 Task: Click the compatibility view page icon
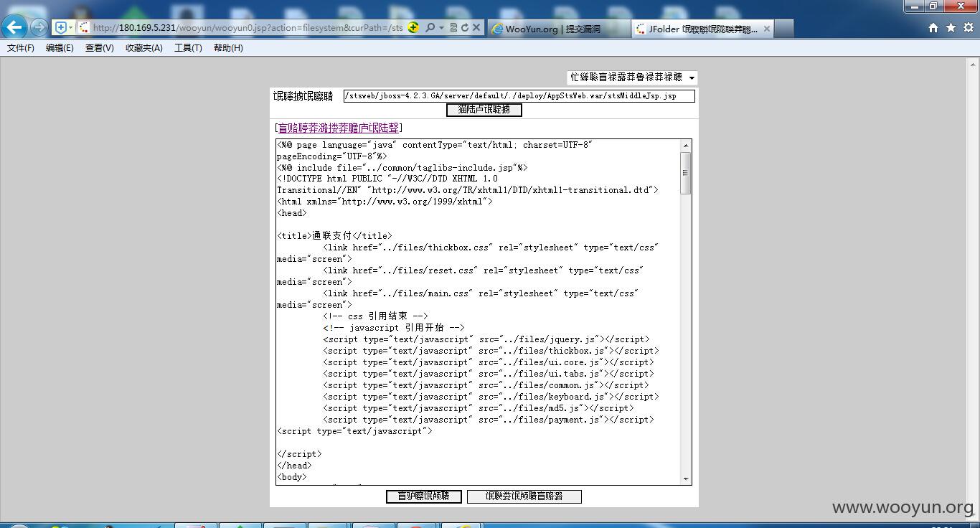(453, 27)
